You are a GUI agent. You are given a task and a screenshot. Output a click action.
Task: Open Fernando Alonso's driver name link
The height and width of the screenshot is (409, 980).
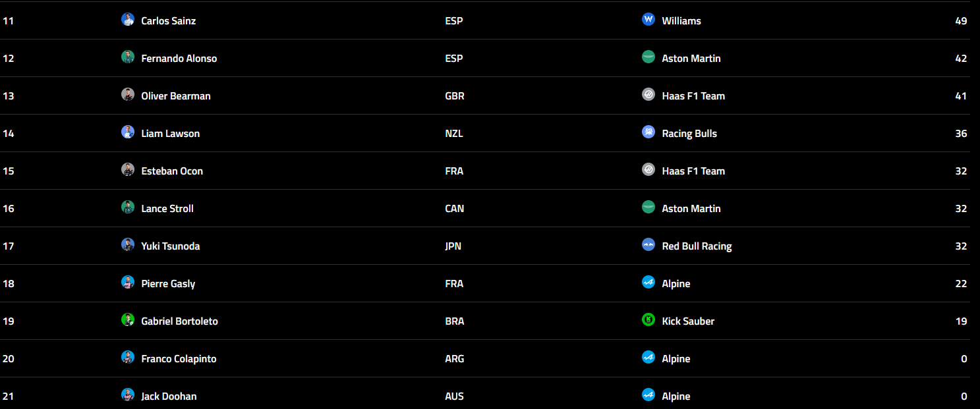(x=179, y=59)
